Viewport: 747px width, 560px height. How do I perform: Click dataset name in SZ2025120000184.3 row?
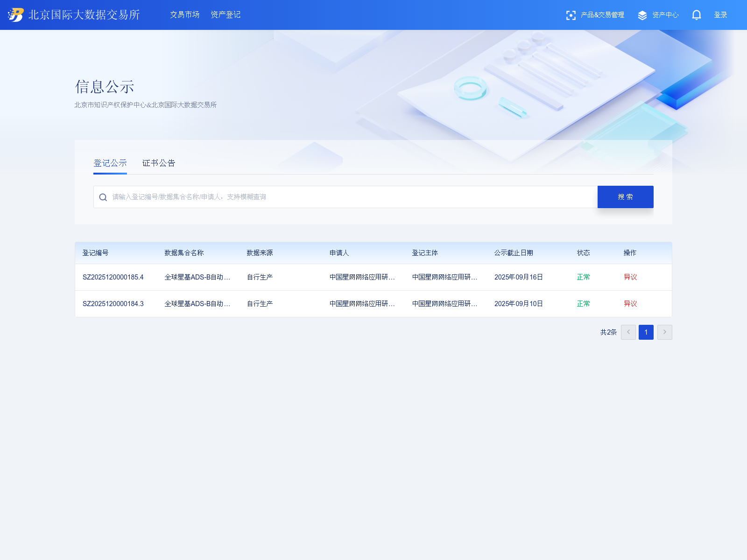pyautogui.click(x=197, y=304)
